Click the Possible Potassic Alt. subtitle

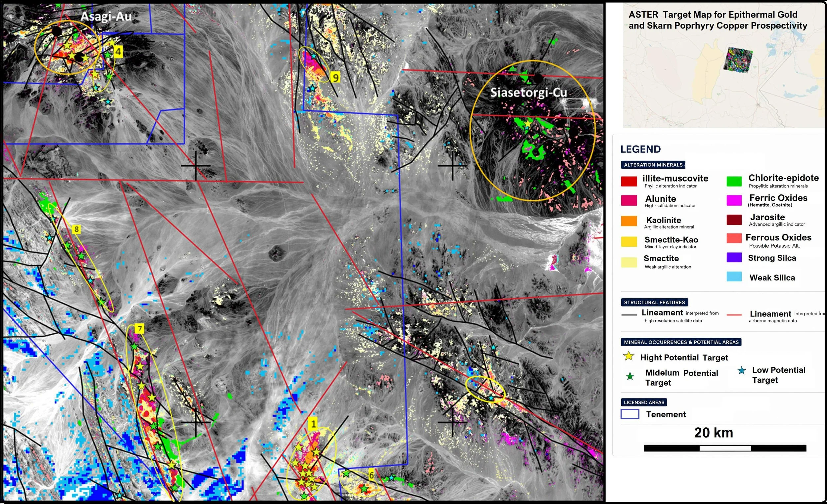[774, 246]
